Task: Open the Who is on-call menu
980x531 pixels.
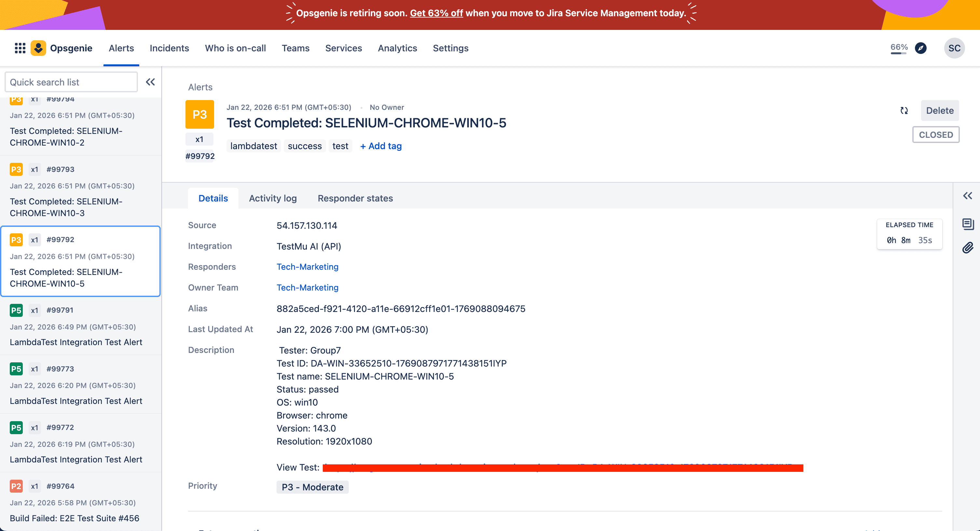Action: click(x=235, y=48)
